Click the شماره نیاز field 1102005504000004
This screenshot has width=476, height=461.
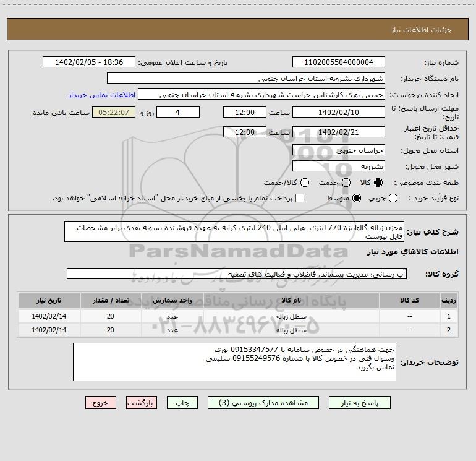click(339, 62)
